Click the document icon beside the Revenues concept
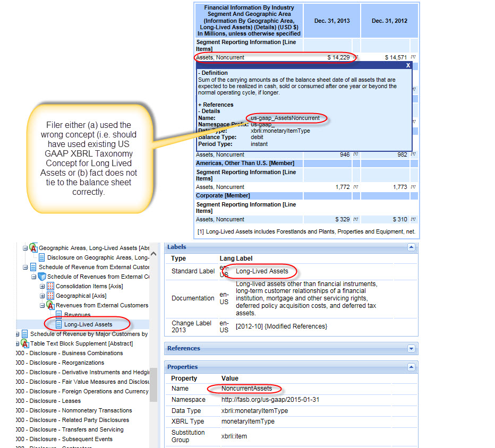 [59, 315]
